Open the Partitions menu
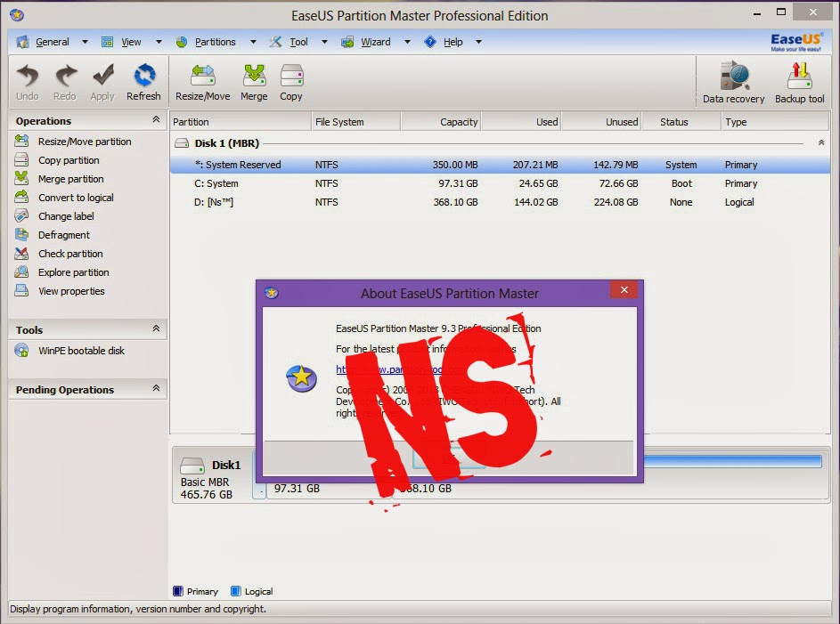The width and height of the screenshot is (840, 624). [215, 42]
